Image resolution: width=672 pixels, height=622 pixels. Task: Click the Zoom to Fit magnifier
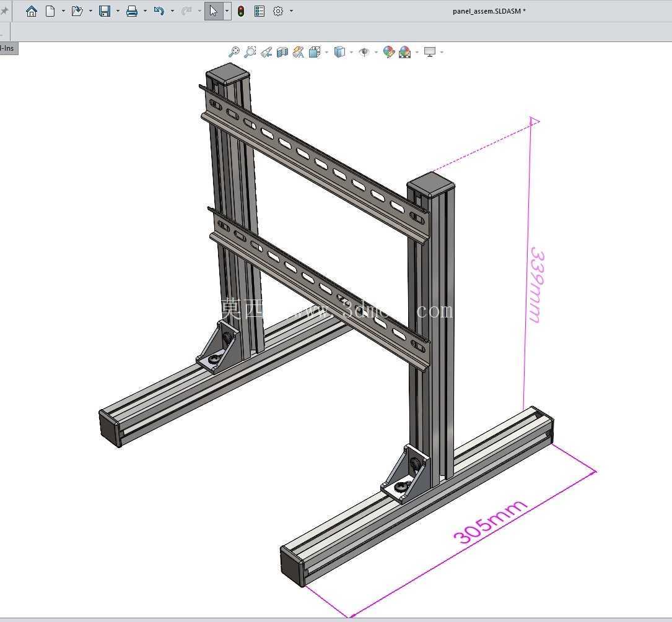[234, 52]
